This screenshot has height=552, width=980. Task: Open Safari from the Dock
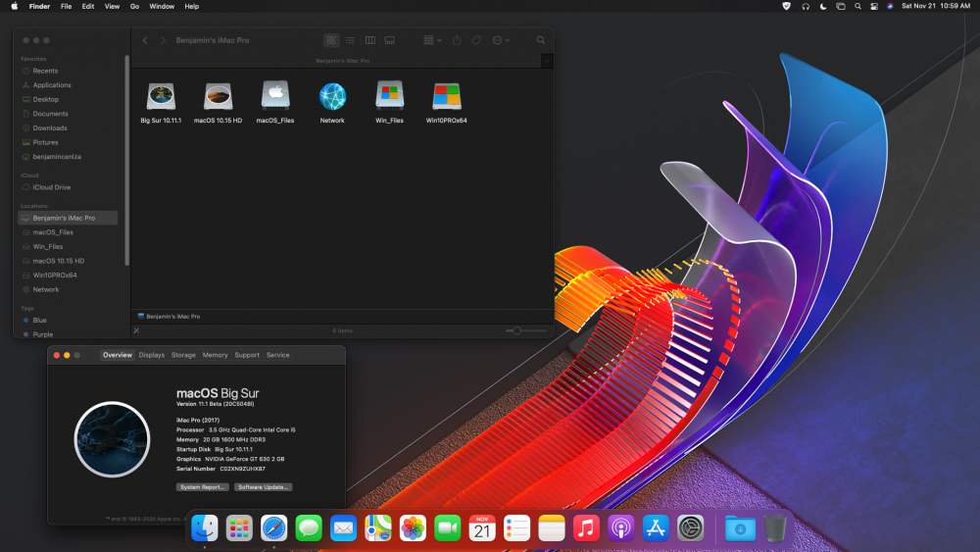coord(273,528)
